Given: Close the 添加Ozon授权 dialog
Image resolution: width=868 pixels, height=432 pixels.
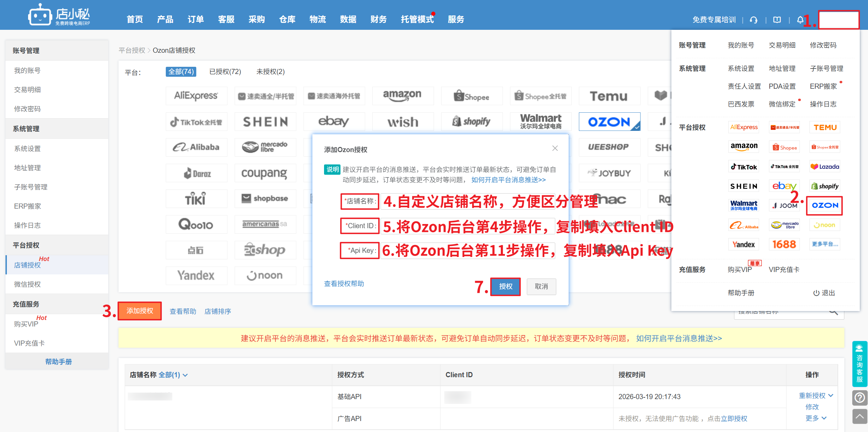Looking at the screenshot, I should point(555,148).
